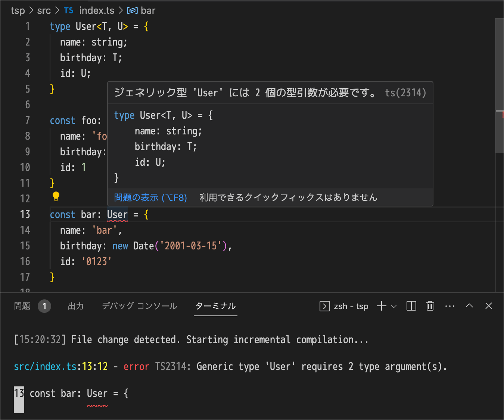504x420 pixels.
Task: Click the bar symbol icon in breadcrumb
Action: (132, 10)
